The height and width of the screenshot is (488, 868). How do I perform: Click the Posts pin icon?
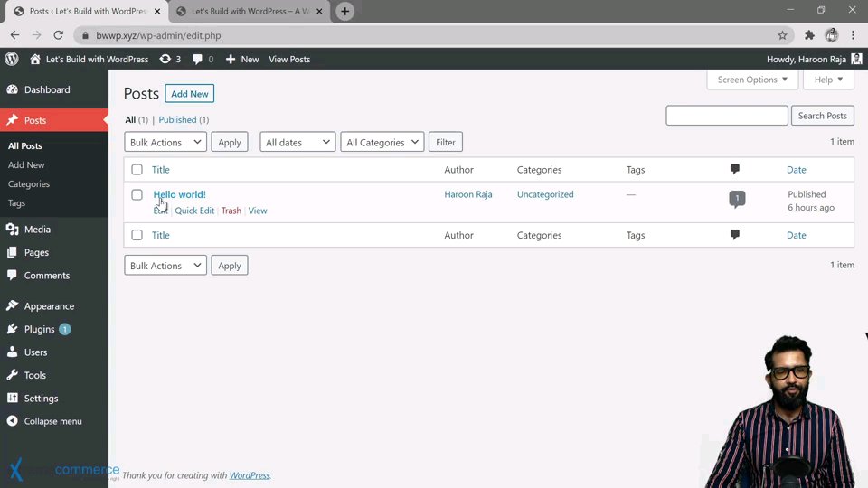[12, 120]
